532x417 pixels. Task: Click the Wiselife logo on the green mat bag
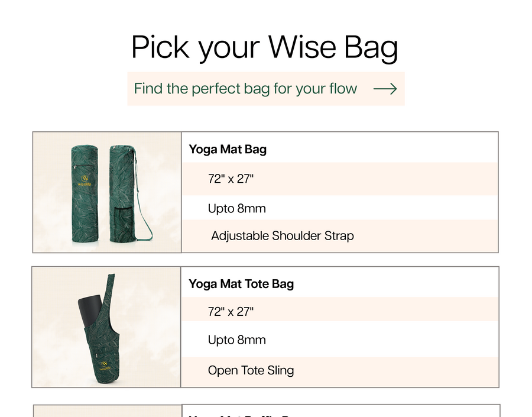click(x=85, y=180)
